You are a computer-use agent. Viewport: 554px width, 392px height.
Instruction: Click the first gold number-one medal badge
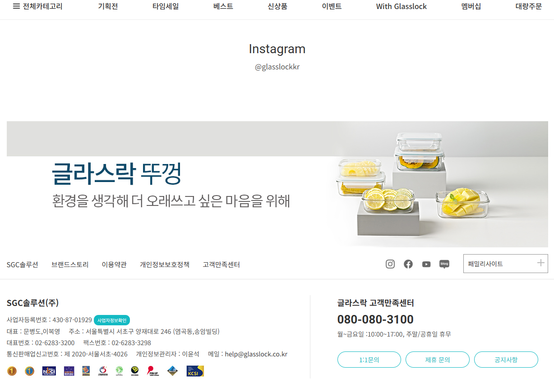(x=12, y=371)
